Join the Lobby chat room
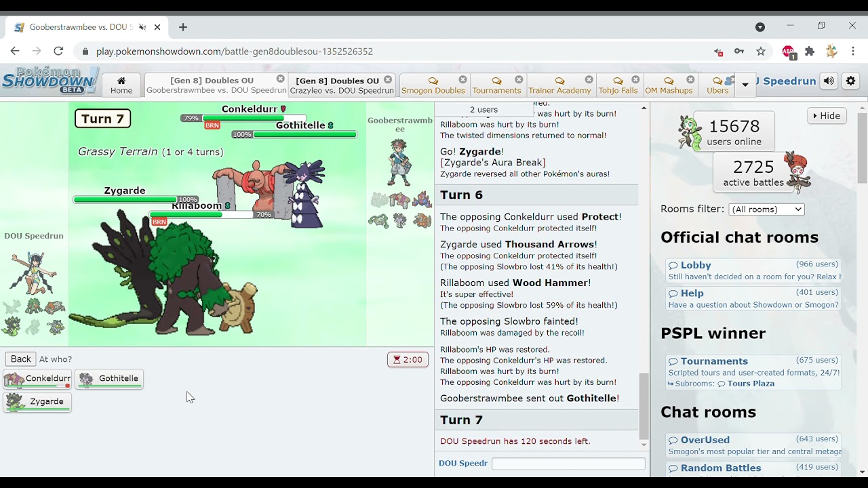This screenshot has width=868, height=488. pyautogui.click(x=754, y=270)
